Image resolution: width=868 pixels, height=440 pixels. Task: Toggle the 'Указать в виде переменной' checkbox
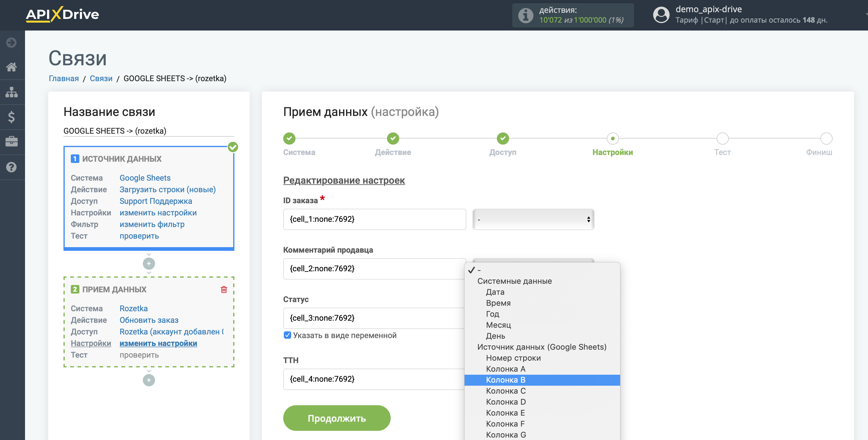[x=287, y=335]
